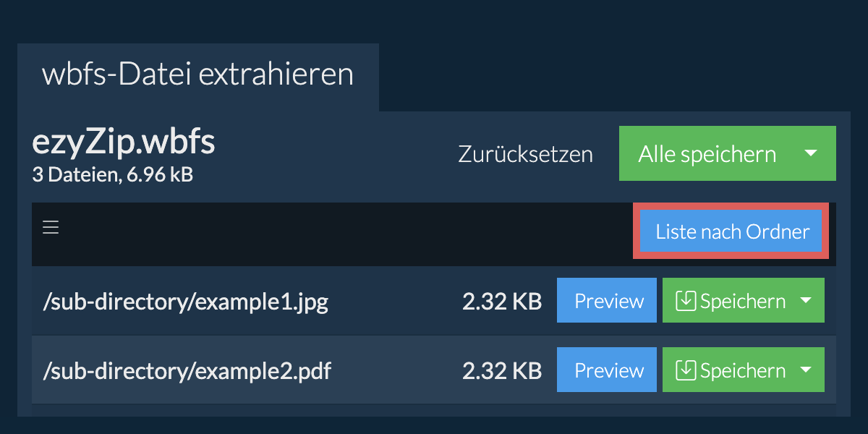Click the 2.32 KB size of example1.jpg

502,301
